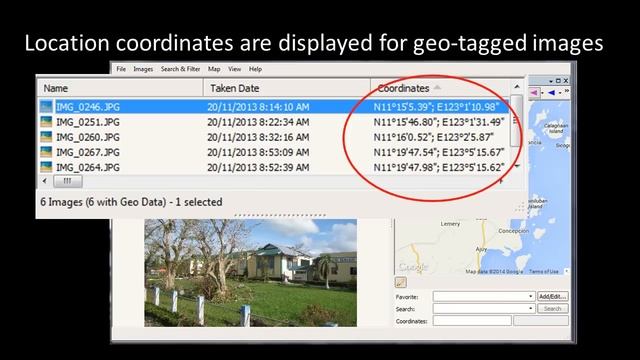The width and height of the screenshot is (640, 360).
Task: Click the blue left arrow map toolbar icon
Action: click(x=551, y=93)
